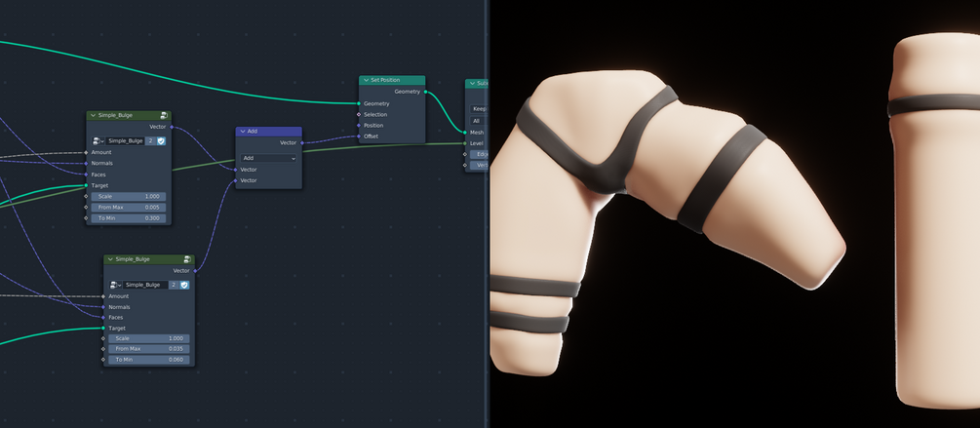Select node titled Simple_Bulge with From Max 0.035
The height and width of the screenshot is (428, 980).
pyautogui.click(x=133, y=259)
